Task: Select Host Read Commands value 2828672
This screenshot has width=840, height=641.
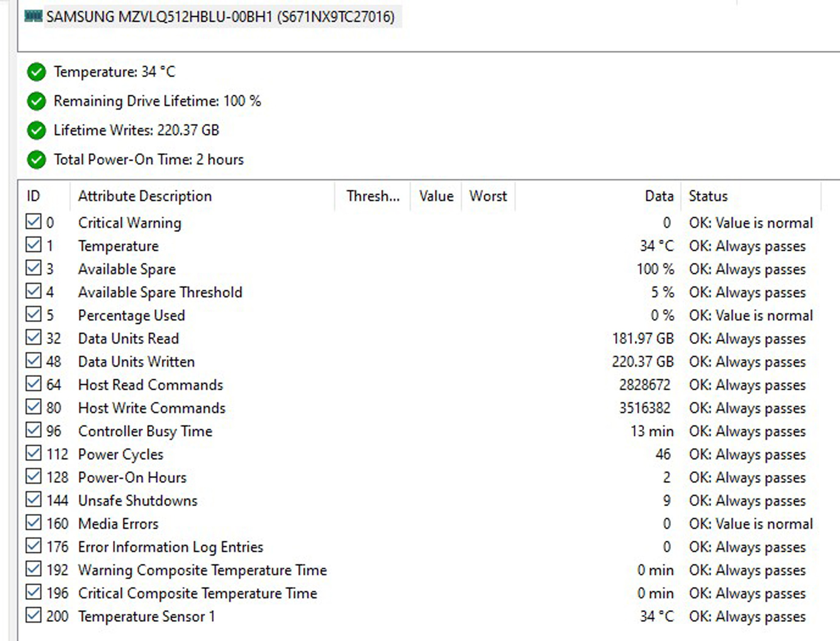Action: [x=645, y=385]
